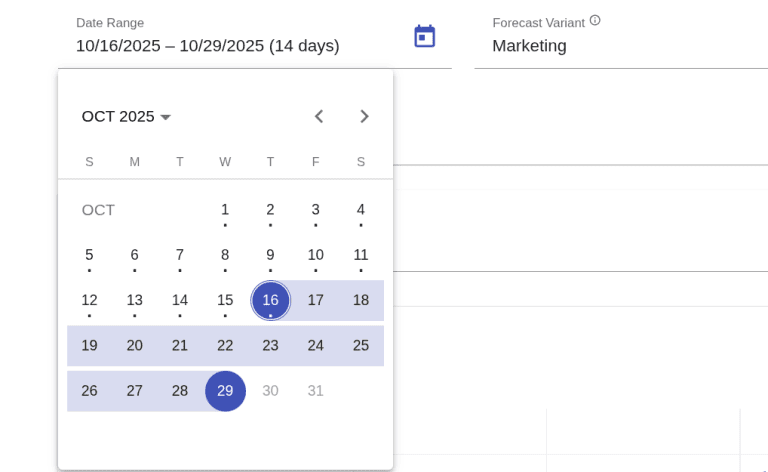
Task: Select October 26 date cell
Action: [89, 391]
